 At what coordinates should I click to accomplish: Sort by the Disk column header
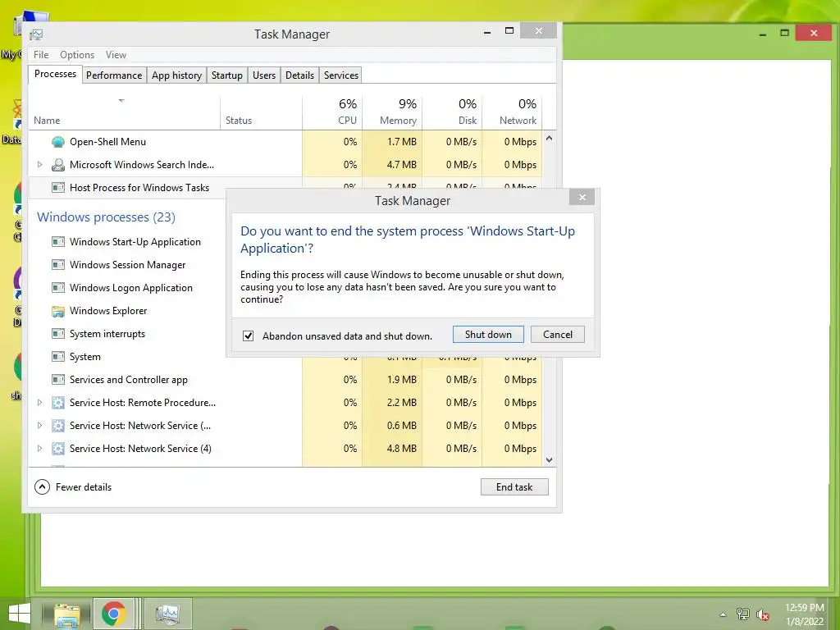452,112
